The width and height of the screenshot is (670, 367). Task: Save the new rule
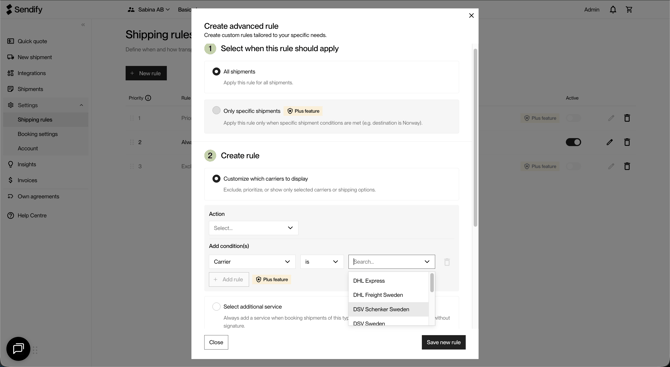[444, 342]
